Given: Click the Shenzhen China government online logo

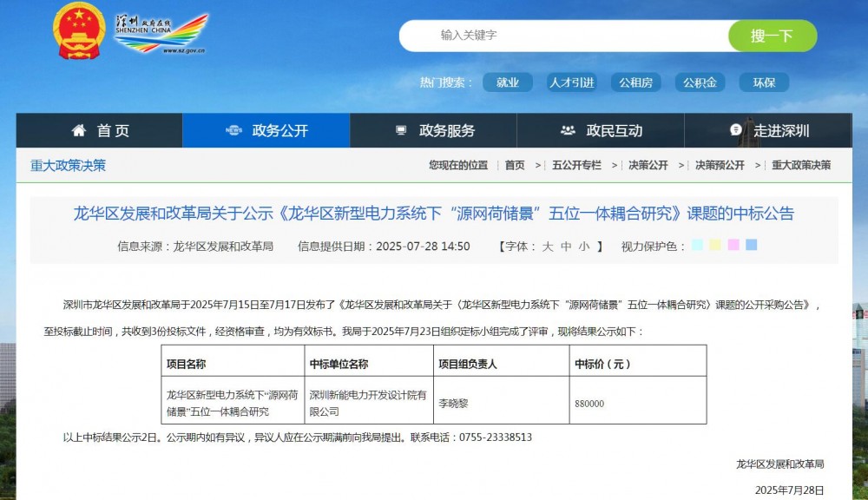Looking at the screenshot, I should click(161, 34).
